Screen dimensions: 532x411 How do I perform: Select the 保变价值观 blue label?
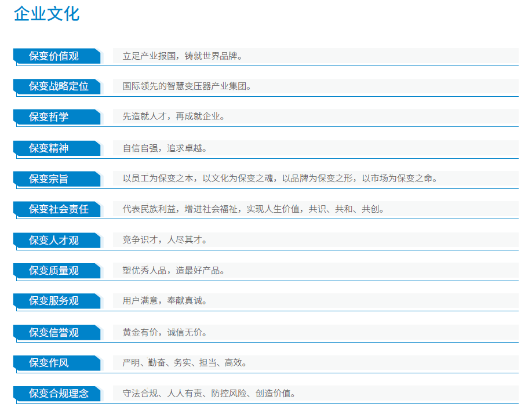(x=54, y=56)
